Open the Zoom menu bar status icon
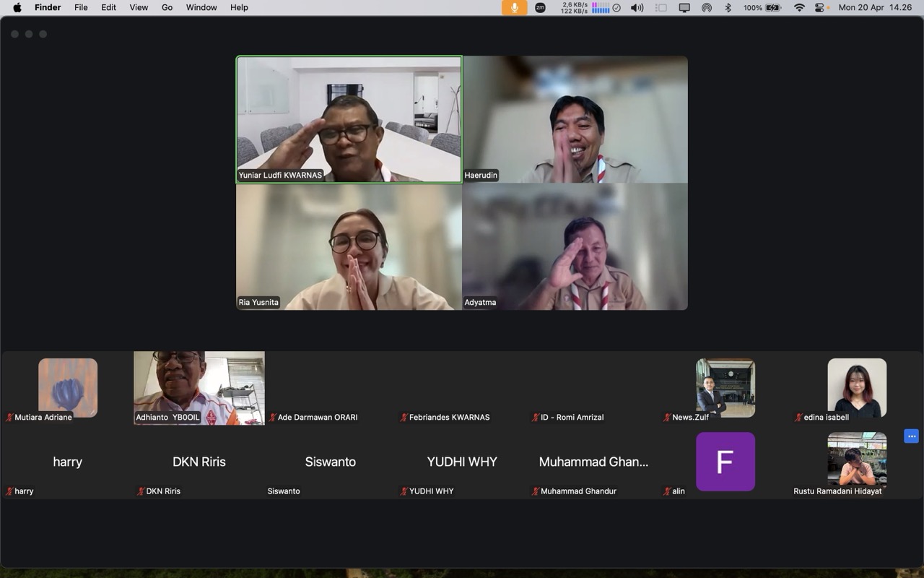Image resolution: width=924 pixels, height=578 pixels. point(540,7)
